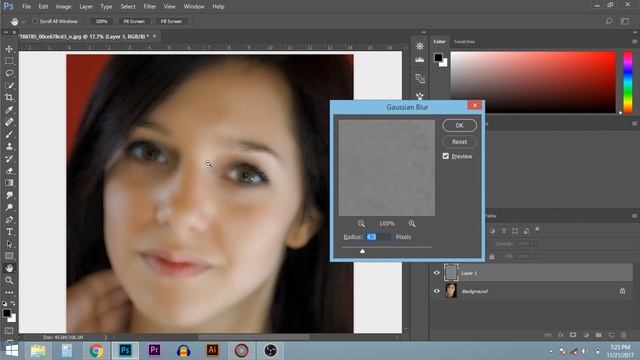Pick a color in the red color field
The height and width of the screenshot is (360, 640).
[x=533, y=82]
